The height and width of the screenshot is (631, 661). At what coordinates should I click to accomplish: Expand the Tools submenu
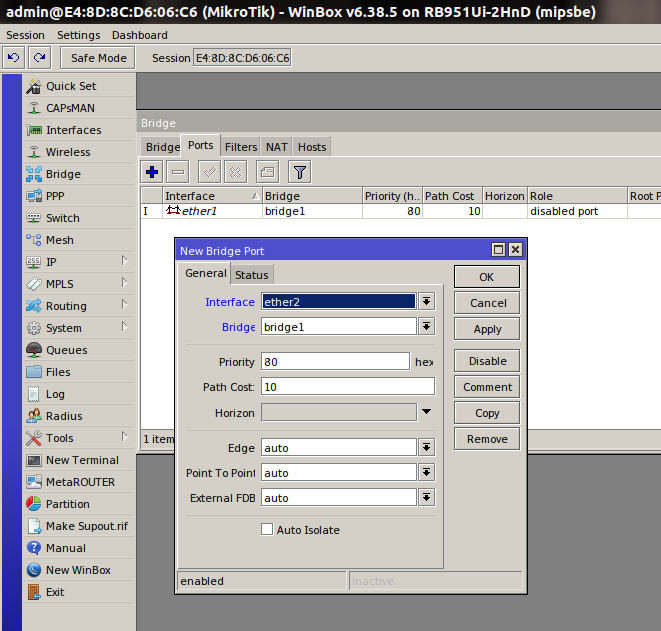[x=124, y=436]
